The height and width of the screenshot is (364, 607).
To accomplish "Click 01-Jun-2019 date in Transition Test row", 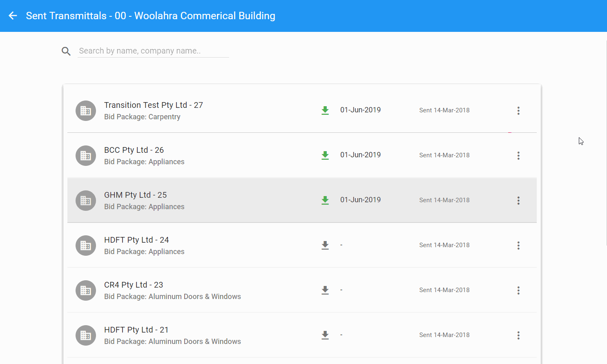I will [360, 110].
